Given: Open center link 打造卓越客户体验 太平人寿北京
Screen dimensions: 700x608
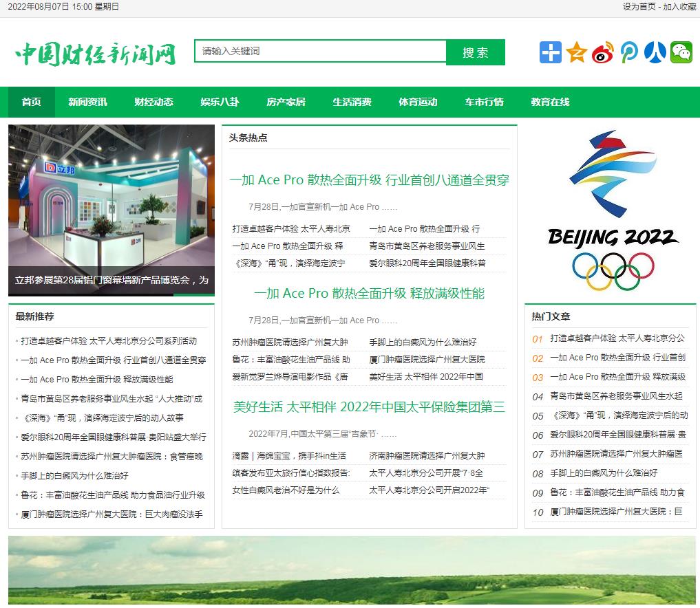Looking at the screenshot, I should coord(291,229).
